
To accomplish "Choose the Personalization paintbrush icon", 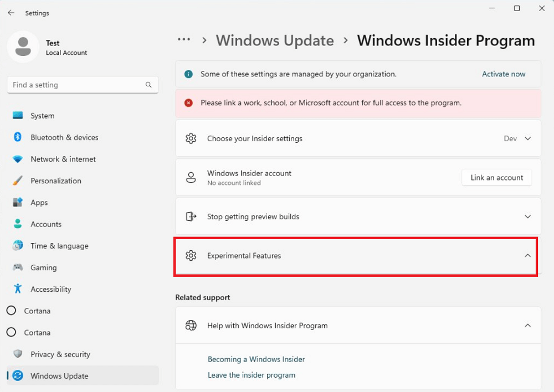I will (x=18, y=180).
